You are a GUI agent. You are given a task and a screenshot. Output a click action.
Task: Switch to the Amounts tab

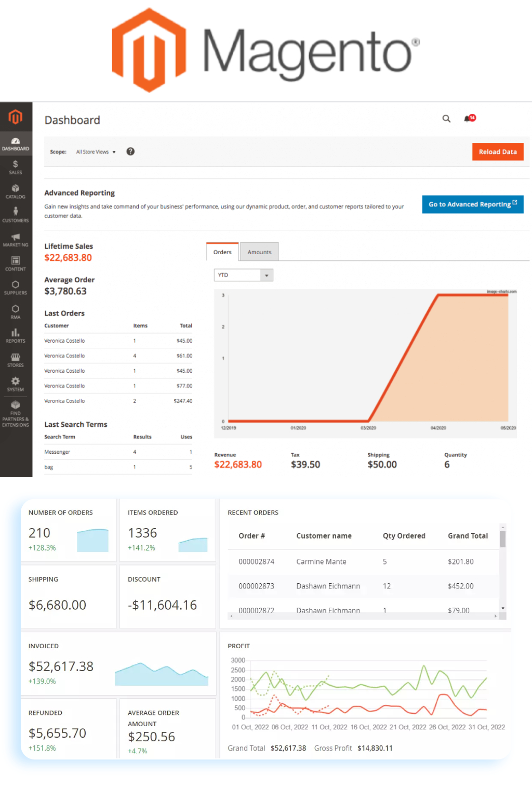(259, 252)
